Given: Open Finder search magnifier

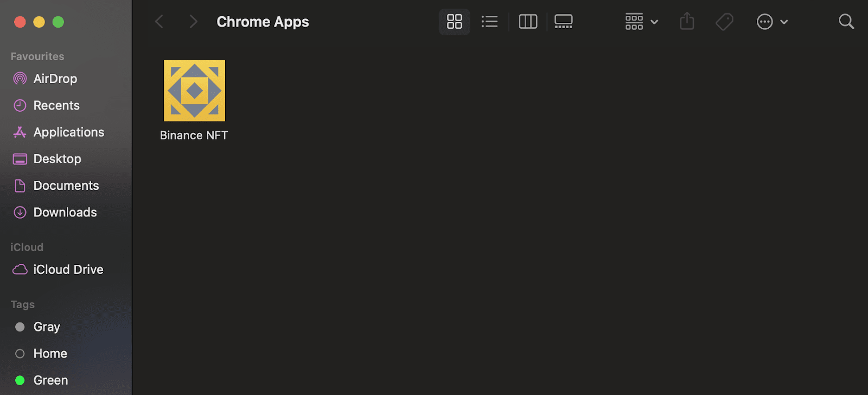Looking at the screenshot, I should point(846,22).
